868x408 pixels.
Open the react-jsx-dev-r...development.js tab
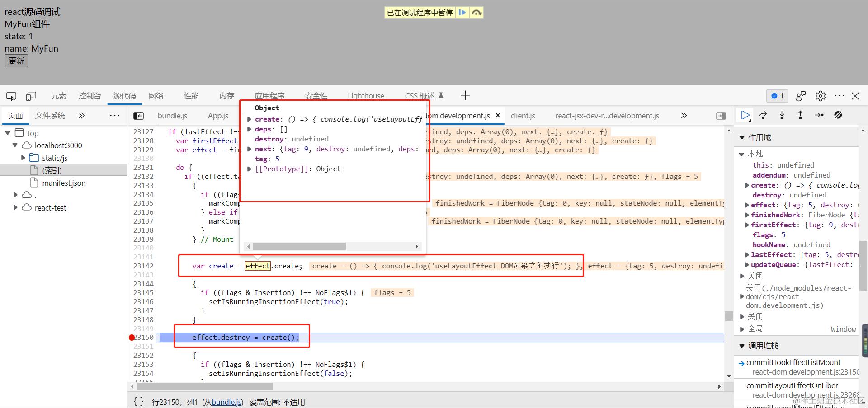(x=607, y=116)
